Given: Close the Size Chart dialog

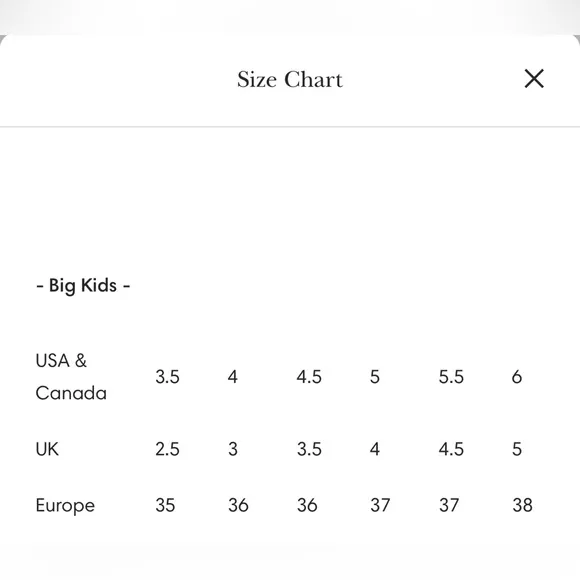Looking at the screenshot, I should [534, 79].
